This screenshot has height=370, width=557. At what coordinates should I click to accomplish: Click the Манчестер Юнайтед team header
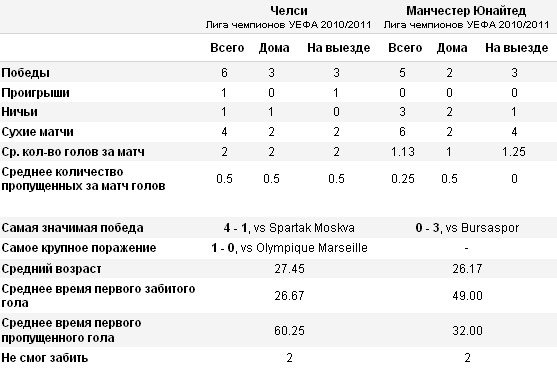466,11
